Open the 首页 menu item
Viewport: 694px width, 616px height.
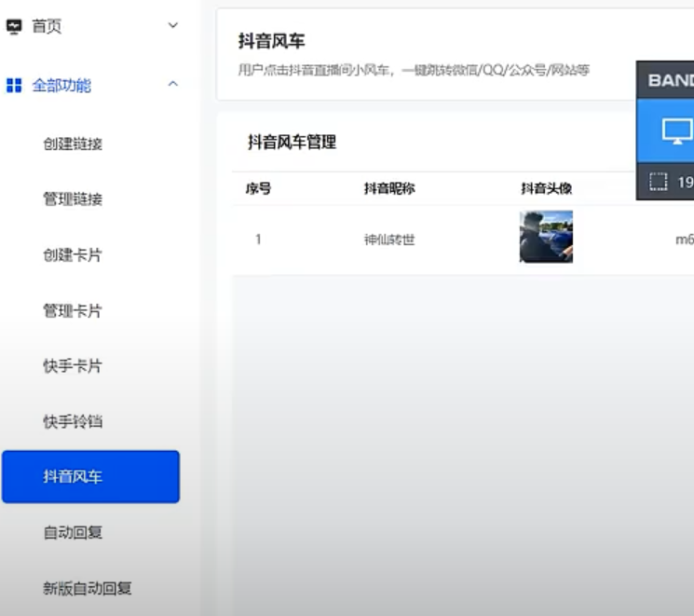point(47,27)
